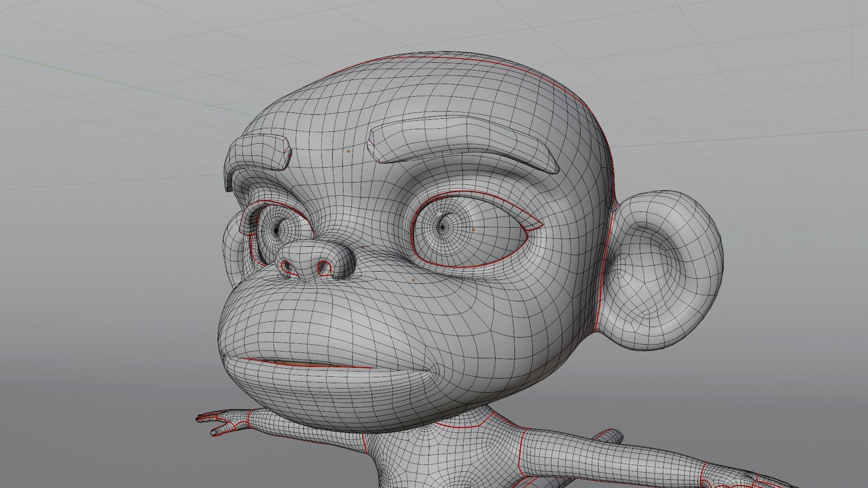The image size is (868, 488).
Task: Select the monkey's right-side nostril hole
Action: (x=324, y=267)
